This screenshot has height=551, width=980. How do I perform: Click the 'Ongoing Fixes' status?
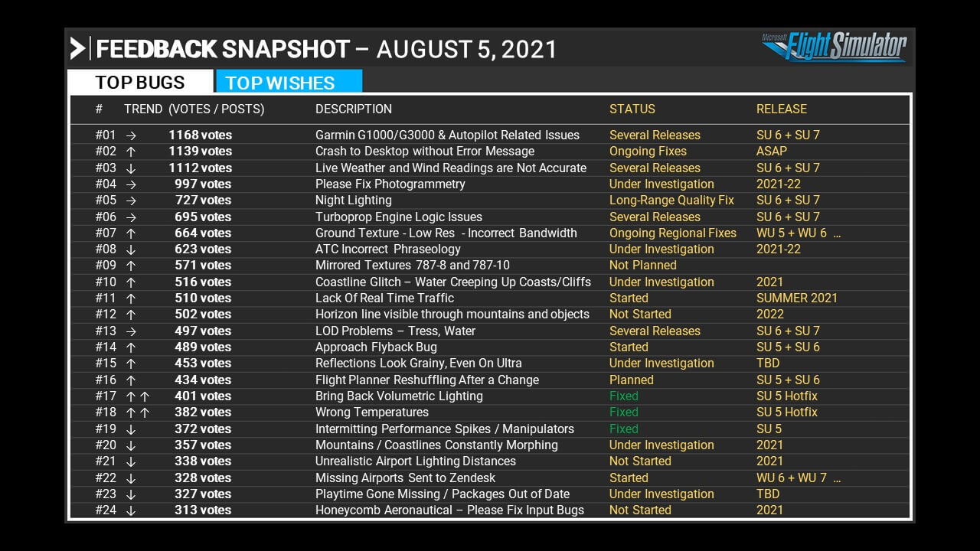click(648, 152)
